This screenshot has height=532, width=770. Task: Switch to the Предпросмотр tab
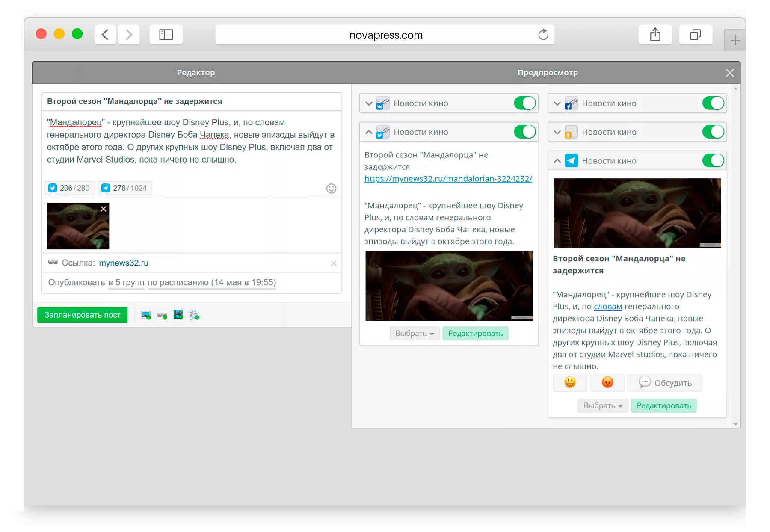pyautogui.click(x=548, y=73)
